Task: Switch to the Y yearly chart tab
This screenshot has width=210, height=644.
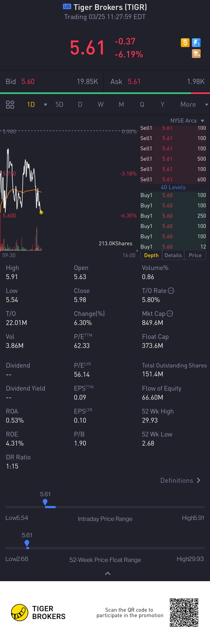Action: (163, 104)
